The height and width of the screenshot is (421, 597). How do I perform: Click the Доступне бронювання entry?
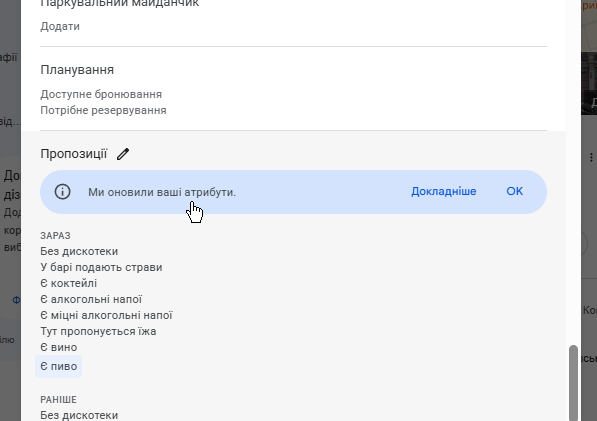[101, 94]
